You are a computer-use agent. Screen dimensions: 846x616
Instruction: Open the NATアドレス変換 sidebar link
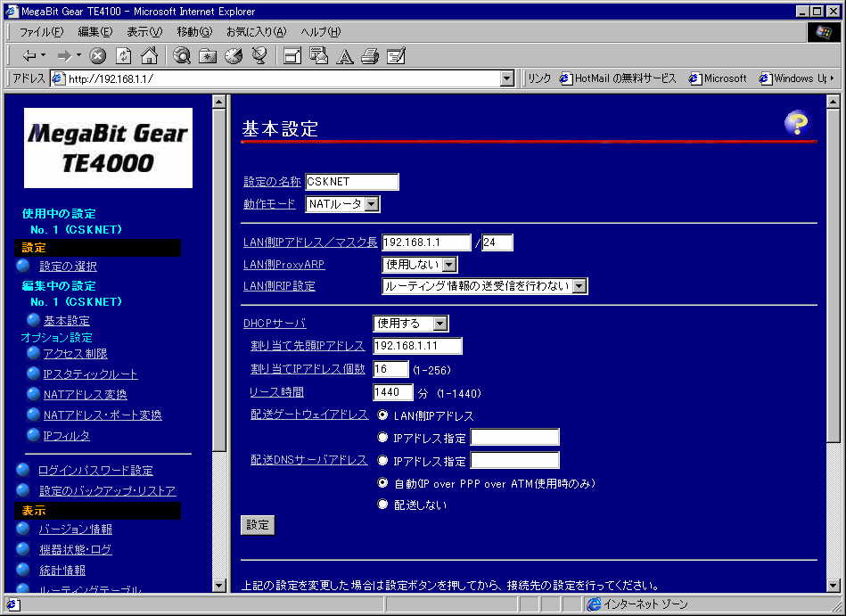(x=86, y=394)
